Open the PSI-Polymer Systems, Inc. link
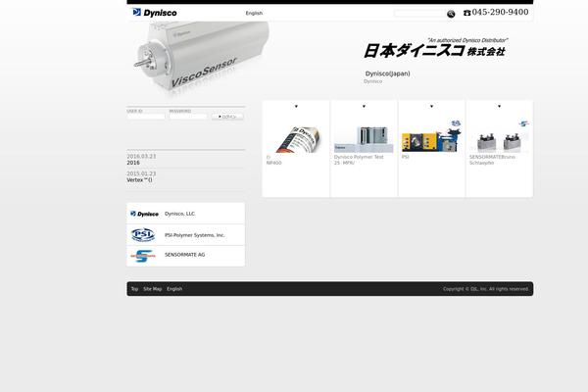This screenshot has width=588, height=392. click(195, 235)
